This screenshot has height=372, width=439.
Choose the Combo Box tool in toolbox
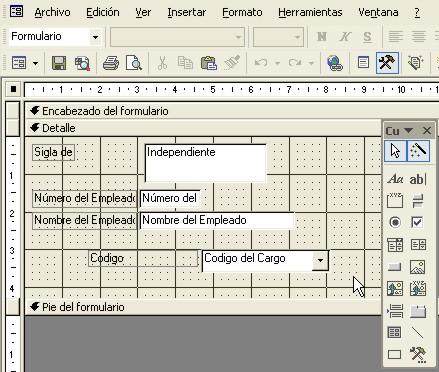click(x=395, y=245)
